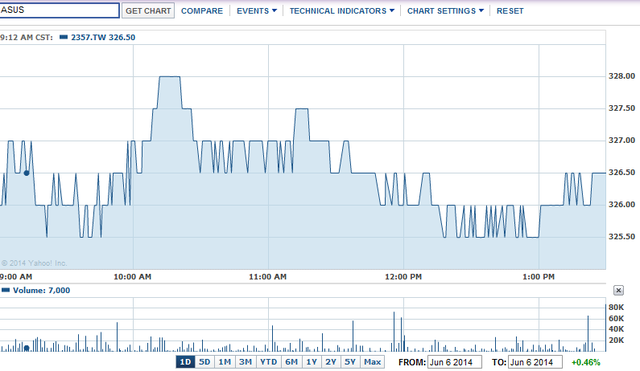Expand the EVENTS dropdown
640x371 pixels.
(257, 11)
